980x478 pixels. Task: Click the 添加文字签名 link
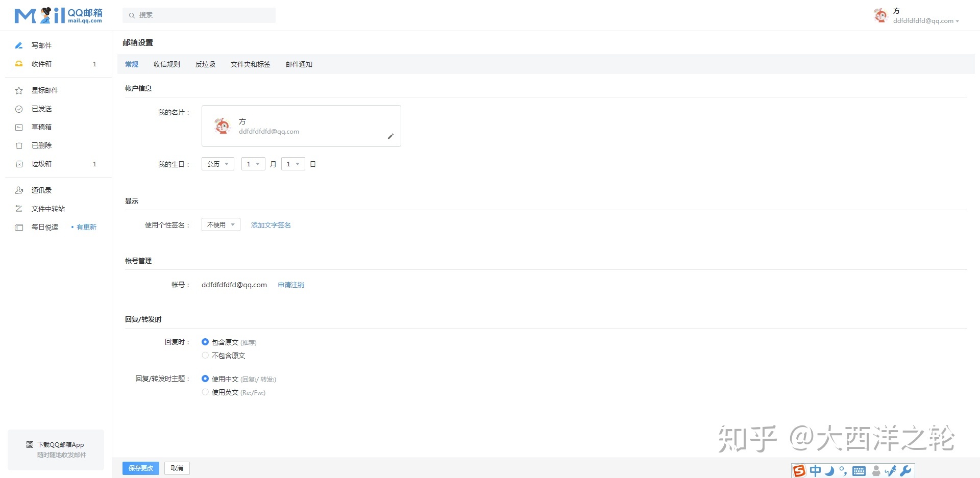point(271,225)
